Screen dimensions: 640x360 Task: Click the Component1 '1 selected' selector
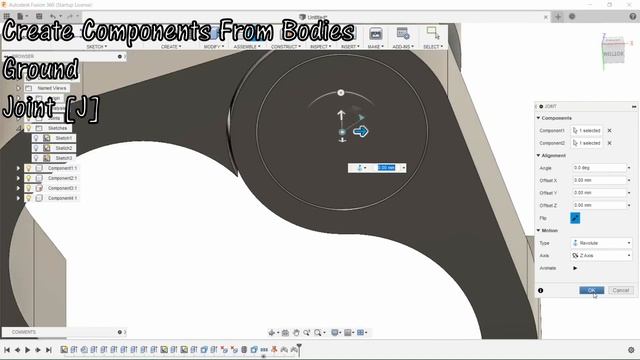[x=587, y=131]
